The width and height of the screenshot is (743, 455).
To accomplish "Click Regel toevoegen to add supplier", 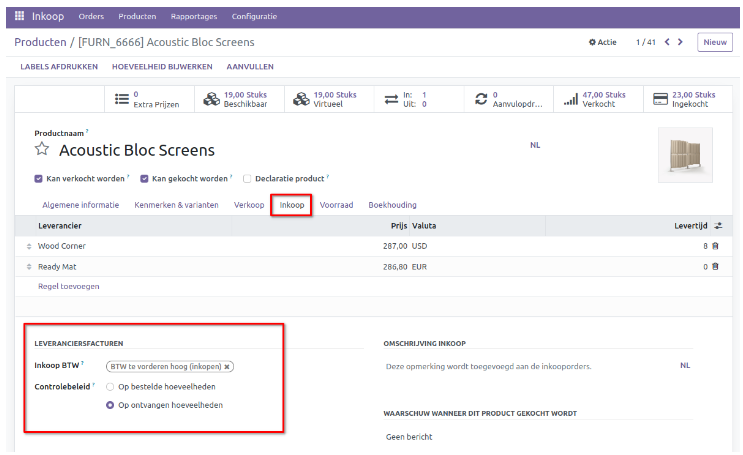I will tap(68, 286).
